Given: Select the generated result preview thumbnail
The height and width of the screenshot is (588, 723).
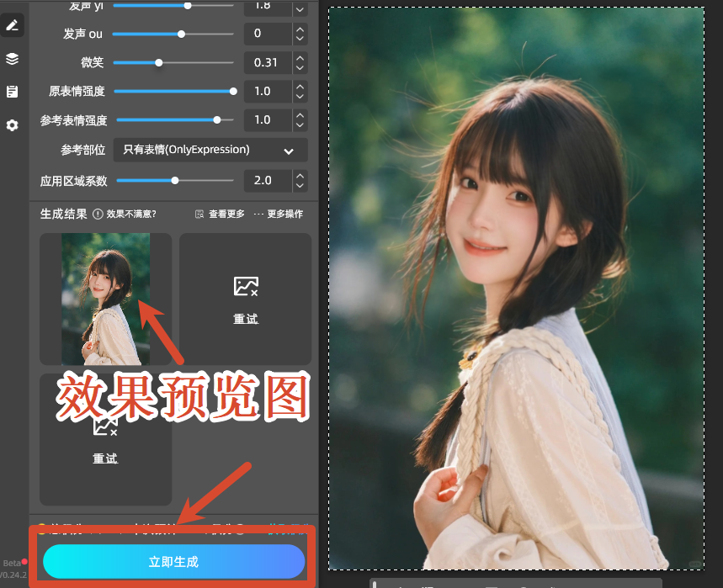Looking at the screenshot, I should [105, 299].
